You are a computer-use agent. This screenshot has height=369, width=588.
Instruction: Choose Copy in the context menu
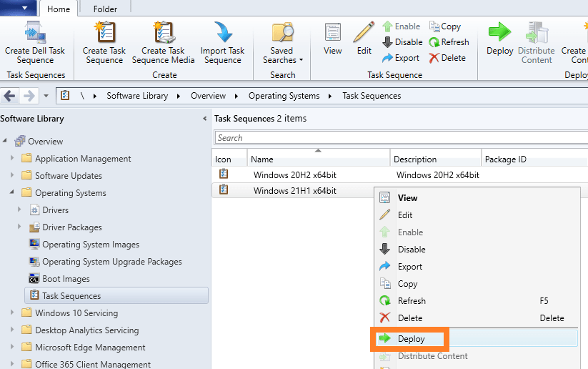477,284
